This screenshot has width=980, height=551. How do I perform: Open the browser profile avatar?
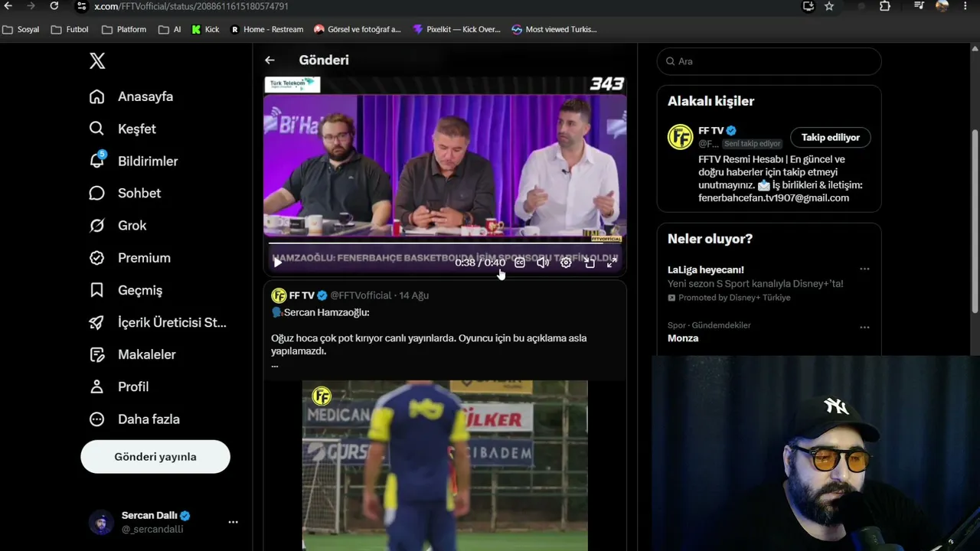point(942,6)
